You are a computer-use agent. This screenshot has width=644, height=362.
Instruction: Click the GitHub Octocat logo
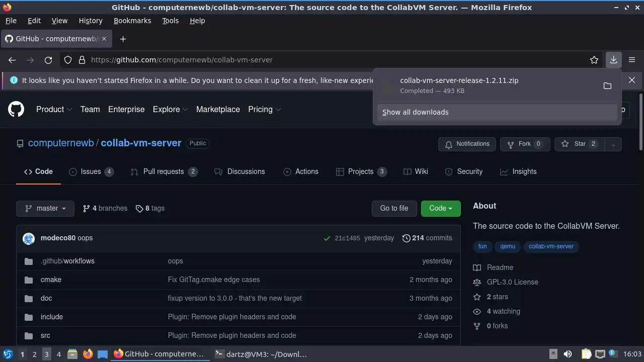[16, 109]
